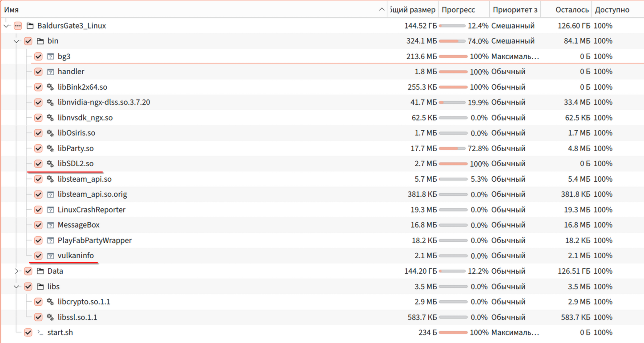This screenshot has width=644, height=343.
Task: Click the Максималь… priority of bg3
Action: click(x=515, y=56)
